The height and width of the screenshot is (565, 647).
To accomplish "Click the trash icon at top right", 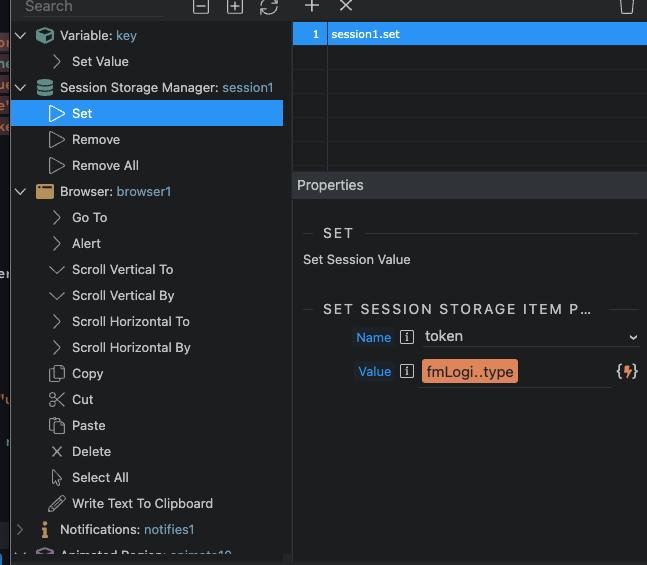I will [x=627, y=6].
